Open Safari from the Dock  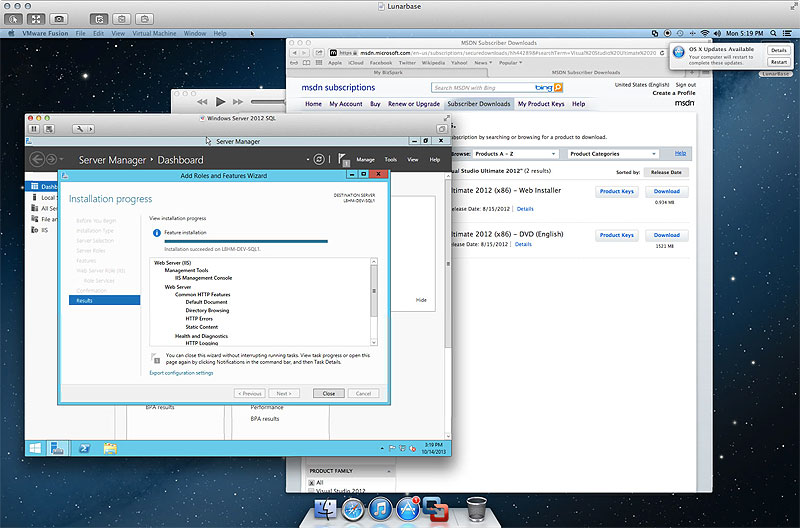click(353, 509)
